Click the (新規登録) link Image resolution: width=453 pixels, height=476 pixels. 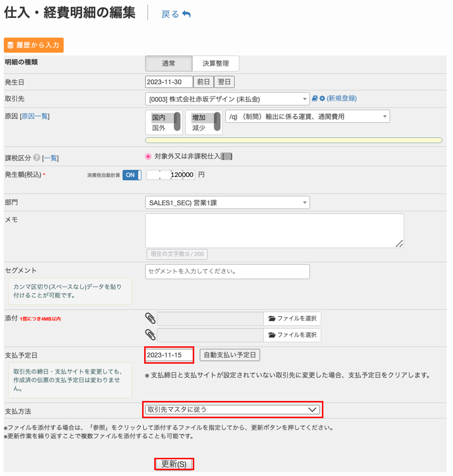click(x=341, y=98)
